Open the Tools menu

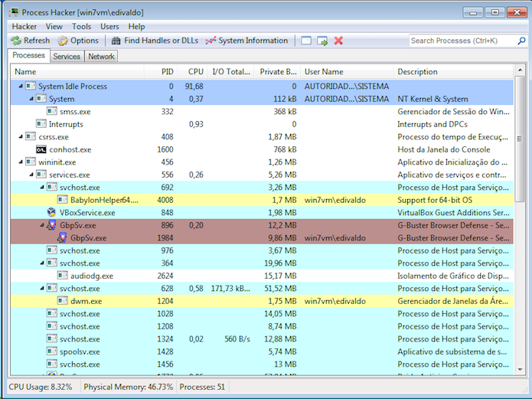tap(81, 27)
